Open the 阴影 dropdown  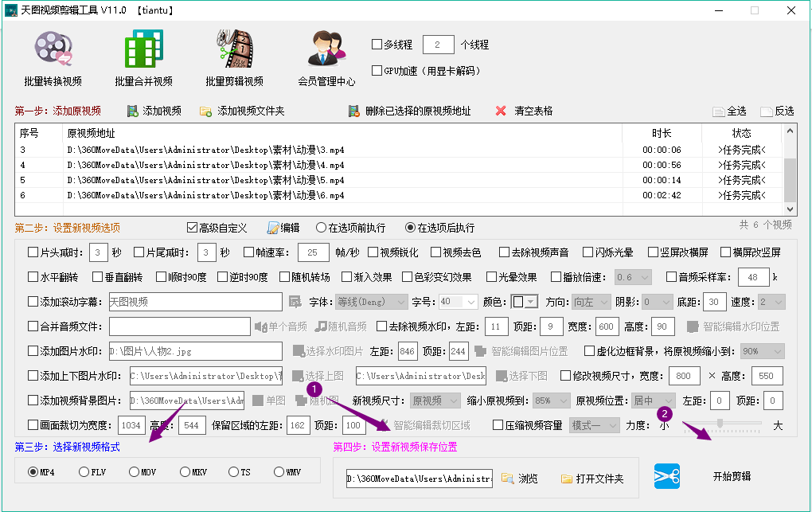pos(658,302)
